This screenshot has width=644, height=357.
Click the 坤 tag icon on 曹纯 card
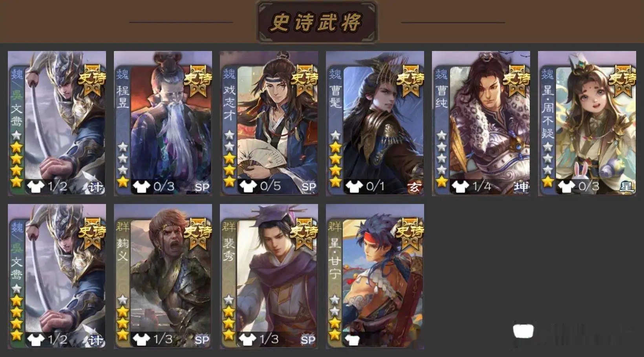point(520,187)
